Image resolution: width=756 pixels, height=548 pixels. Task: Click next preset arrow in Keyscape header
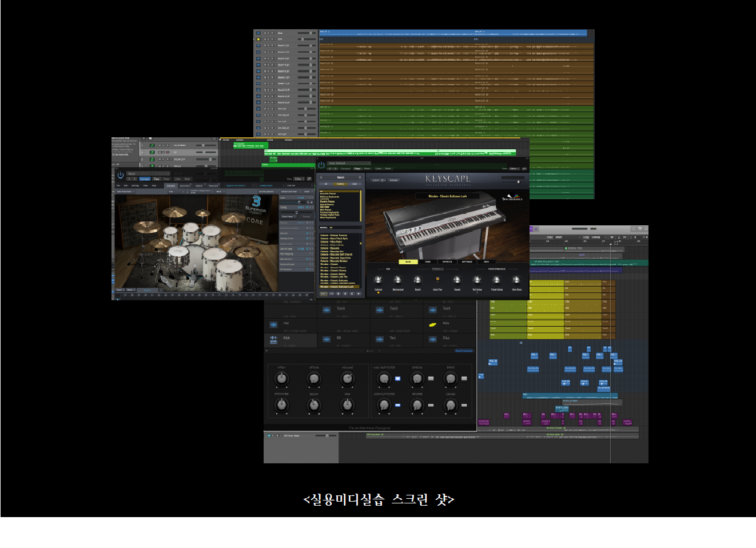(x=336, y=169)
